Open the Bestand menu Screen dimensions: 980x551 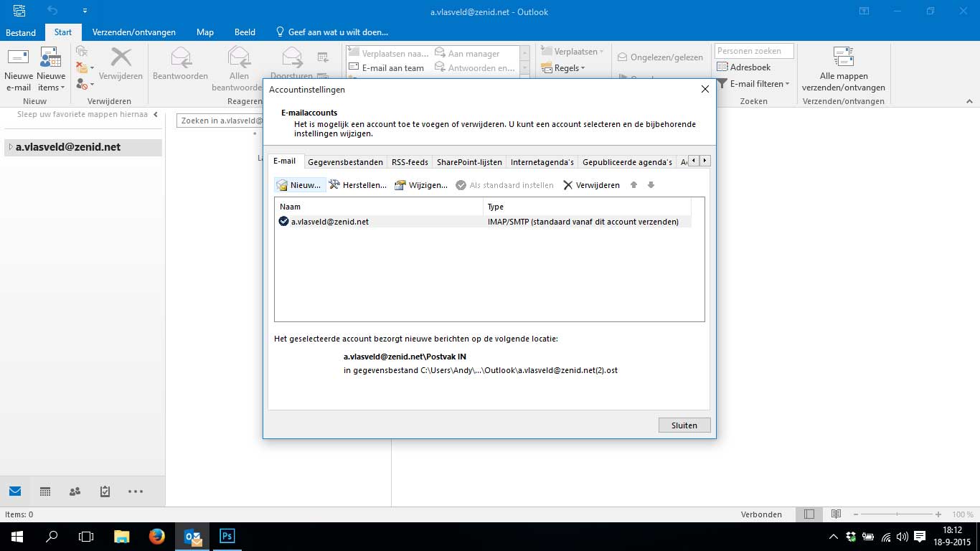click(x=21, y=32)
